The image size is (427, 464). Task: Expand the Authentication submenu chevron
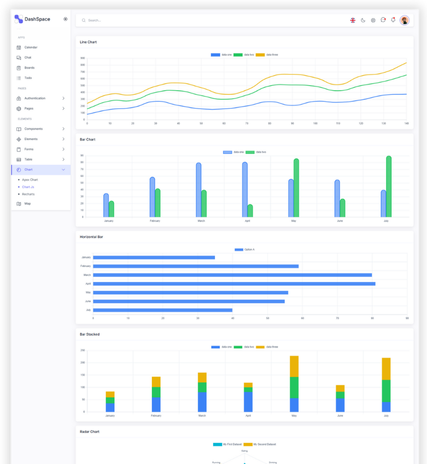pyautogui.click(x=63, y=98)
